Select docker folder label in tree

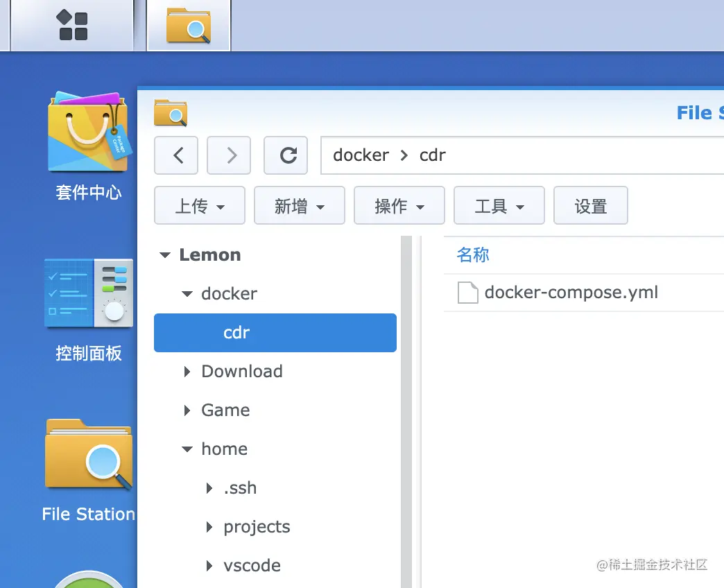pos(229,294)
